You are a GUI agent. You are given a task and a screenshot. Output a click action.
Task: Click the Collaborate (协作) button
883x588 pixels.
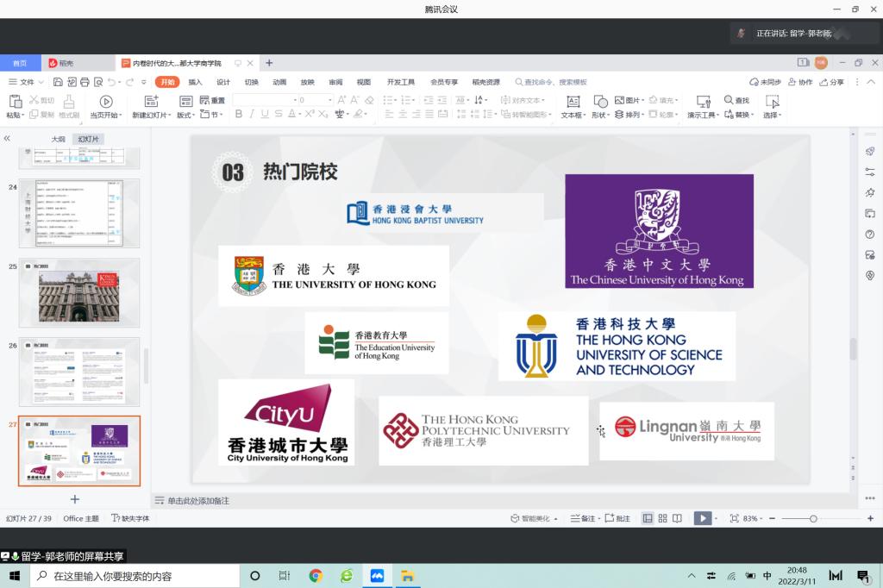(x=799, y=82)
